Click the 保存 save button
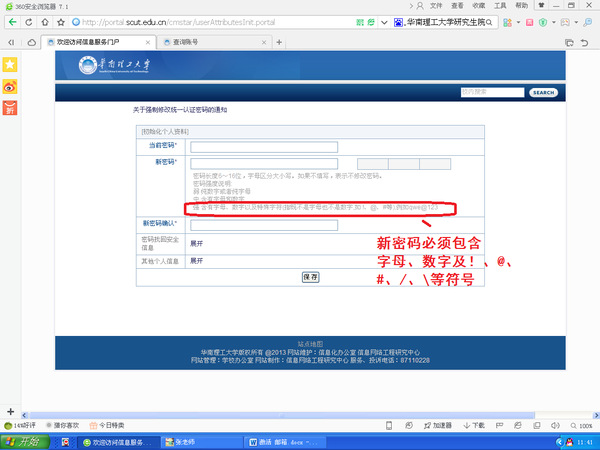Viewport: 600px width, 450px height. pyautogui.click(x=310, y=277)
